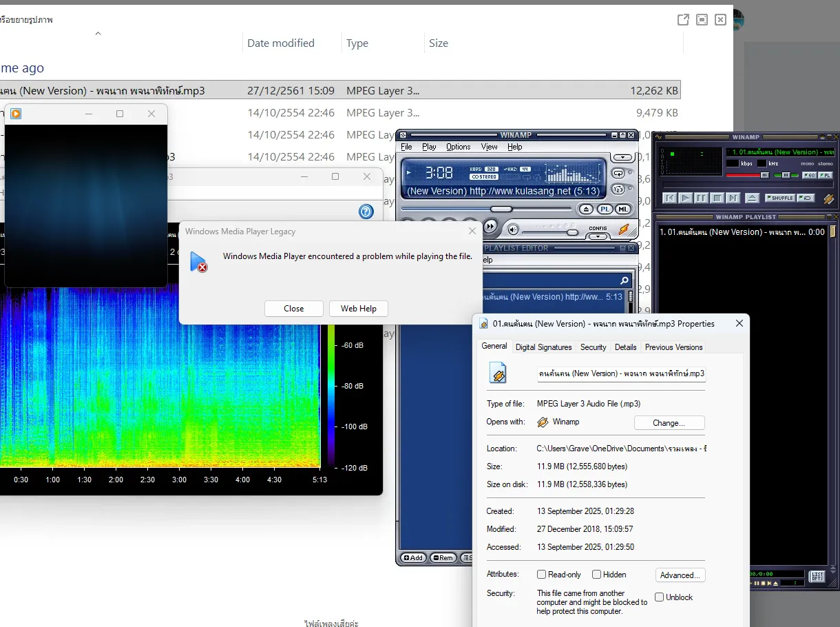Toggle the ML media library button
The height and width of the screenshot is (627, 840).
[x=623, y=209]
